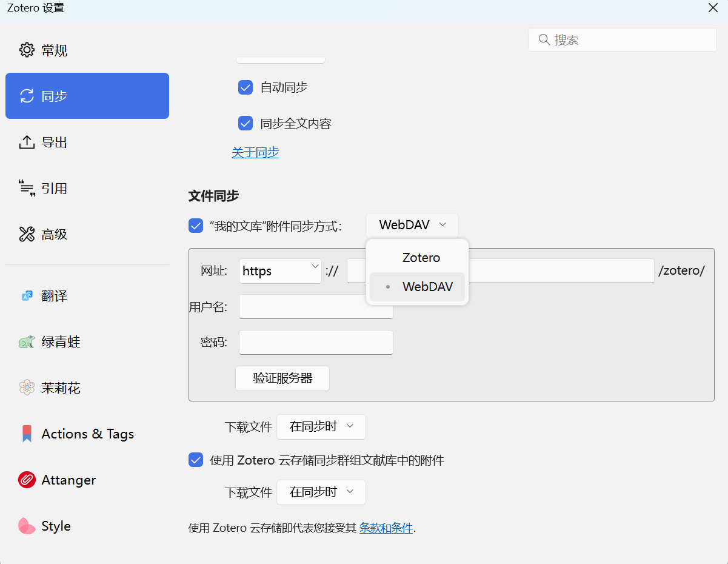Uncheck the 自动同步 checkbox

245,87
